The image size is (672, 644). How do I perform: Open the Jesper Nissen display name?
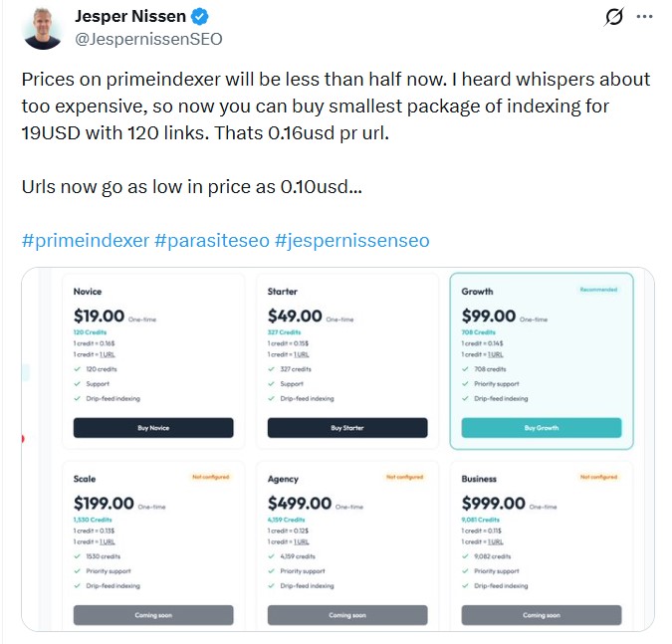(131, 18)
